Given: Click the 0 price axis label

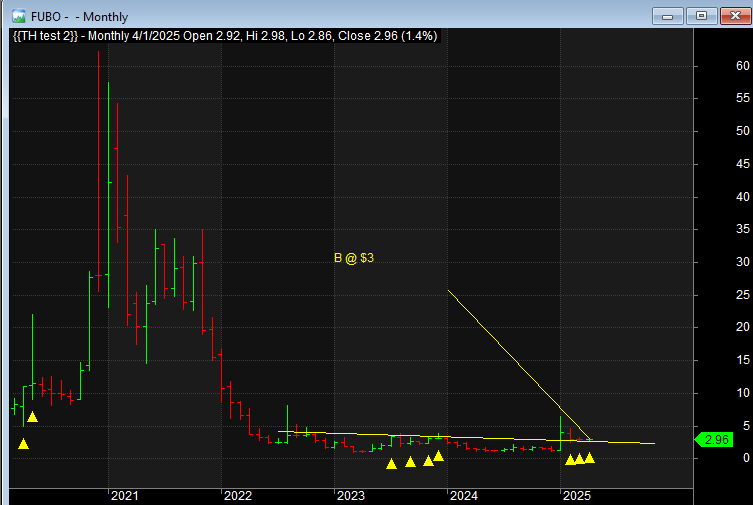Looking at the screenshot, I should click(x=746, y=458).
